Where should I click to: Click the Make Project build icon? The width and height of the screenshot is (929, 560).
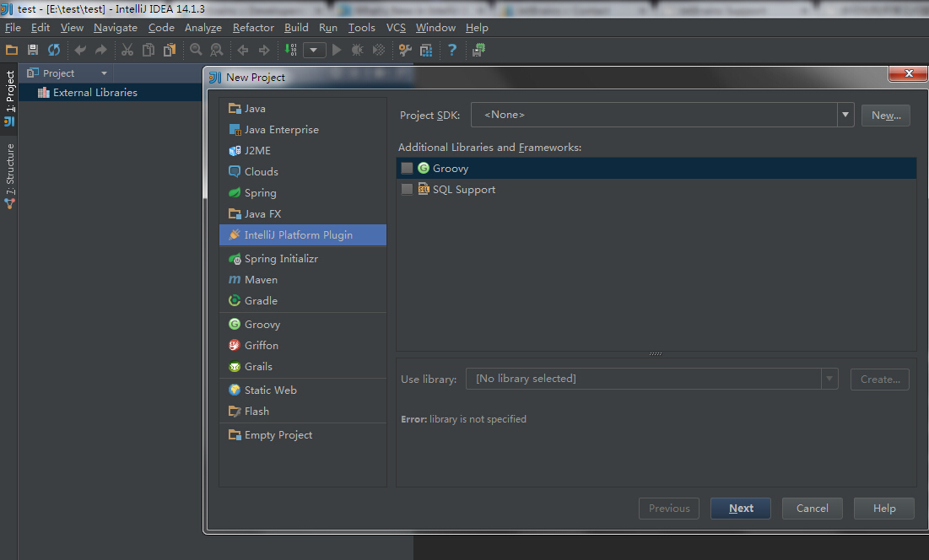291,51
